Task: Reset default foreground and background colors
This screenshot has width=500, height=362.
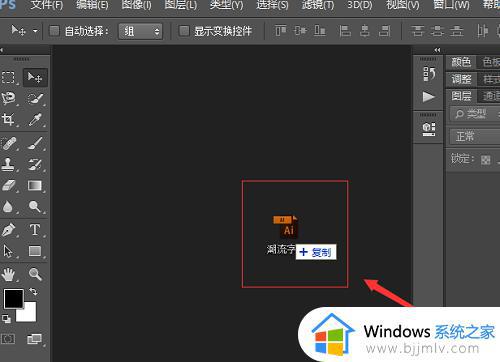Action: [x=6, y=319]
